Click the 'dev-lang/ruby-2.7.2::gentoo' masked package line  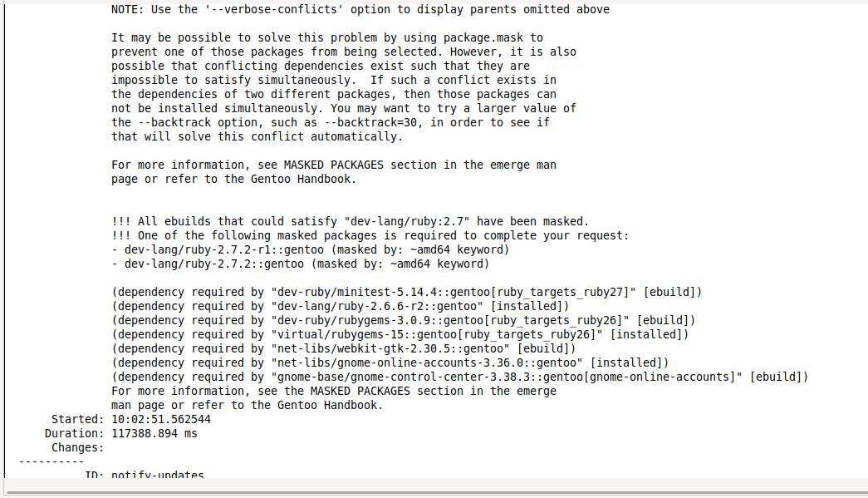click(300, 264)
